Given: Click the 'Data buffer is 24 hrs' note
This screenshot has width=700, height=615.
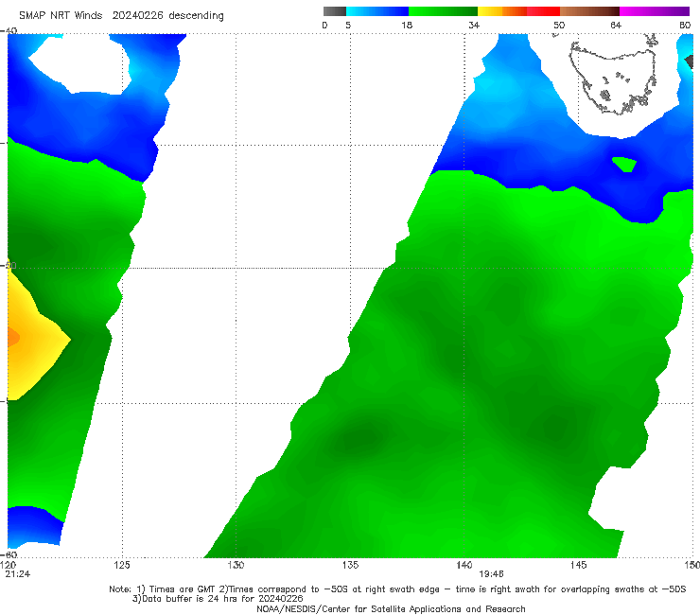Looking at the screenshot, I should coord(218,599).
